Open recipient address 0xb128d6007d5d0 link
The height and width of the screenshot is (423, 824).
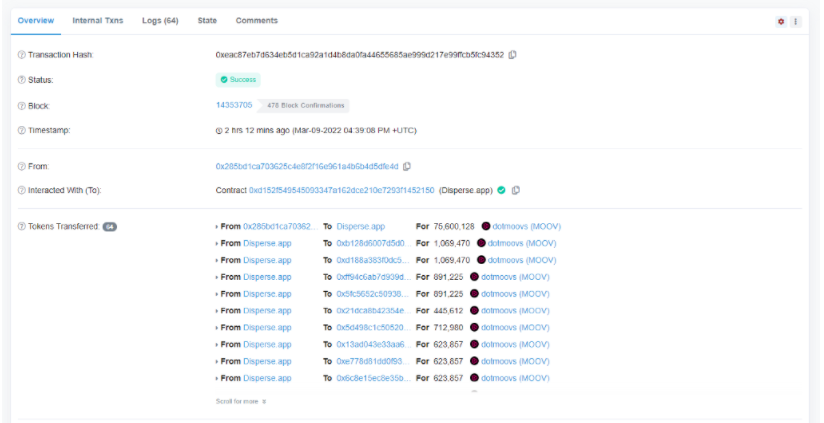coord(374,243)
